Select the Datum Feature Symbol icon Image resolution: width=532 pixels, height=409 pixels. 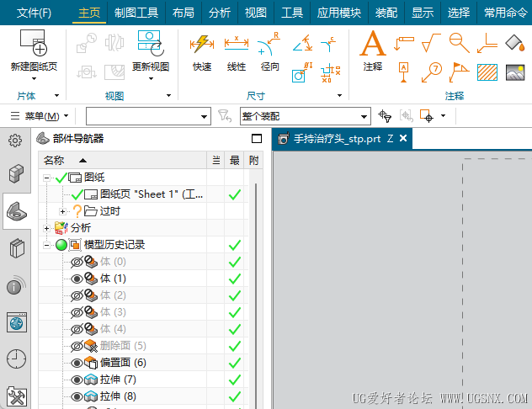tap(403, 72)
